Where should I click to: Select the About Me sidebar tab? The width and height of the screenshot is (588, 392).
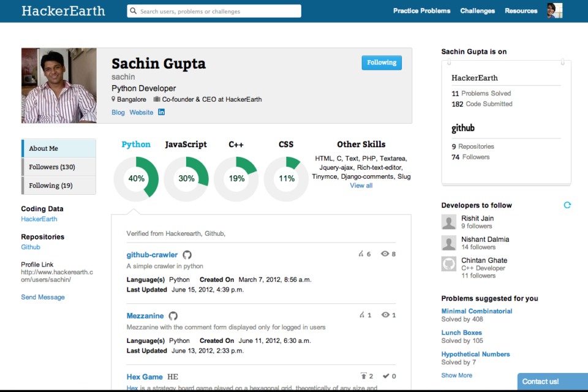point(59,148)
